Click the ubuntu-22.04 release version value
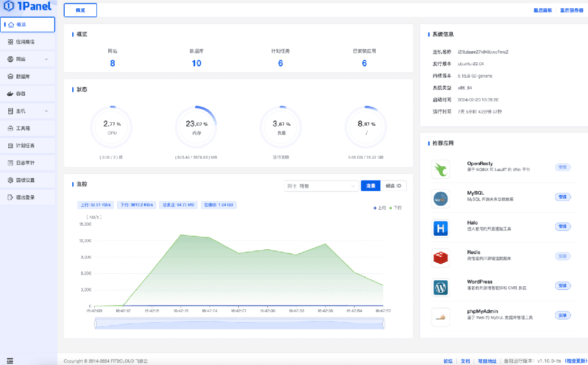The image size is (588, 365). coord(470,64)
